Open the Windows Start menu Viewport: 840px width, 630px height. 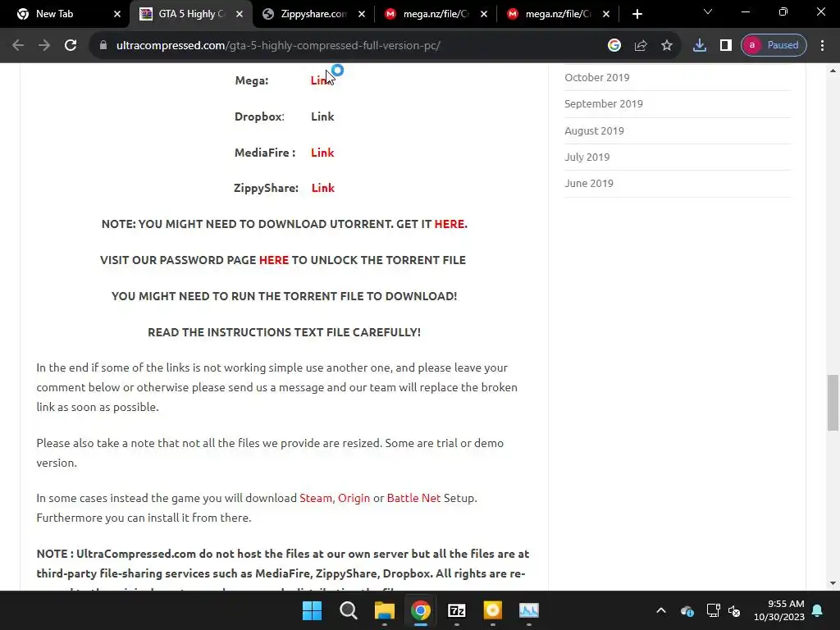click(x=312, y=610)
